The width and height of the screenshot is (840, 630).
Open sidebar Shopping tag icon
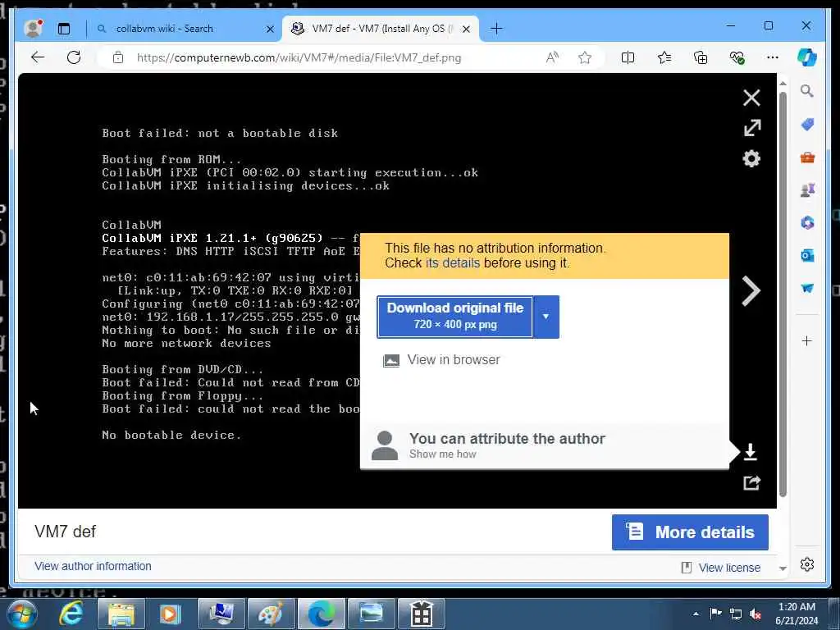click(807, 125)
